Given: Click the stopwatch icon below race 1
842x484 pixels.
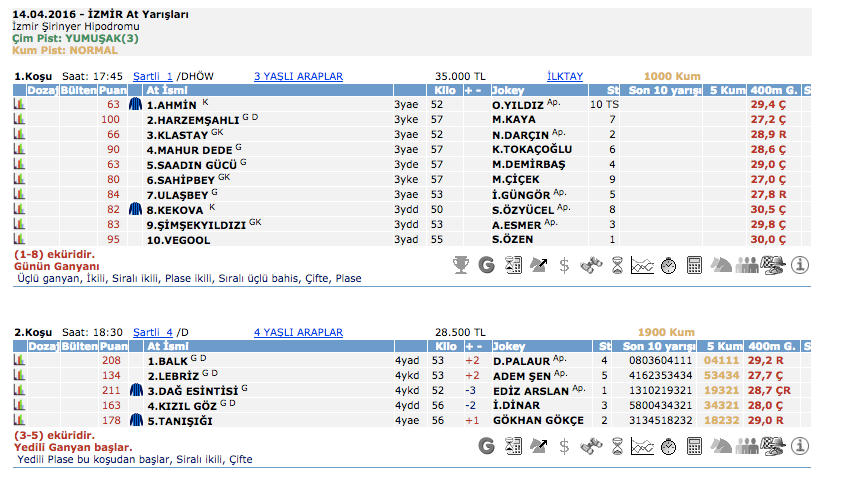Looking at the screenshot, I should pyautogui.click(x=668, y=265).
